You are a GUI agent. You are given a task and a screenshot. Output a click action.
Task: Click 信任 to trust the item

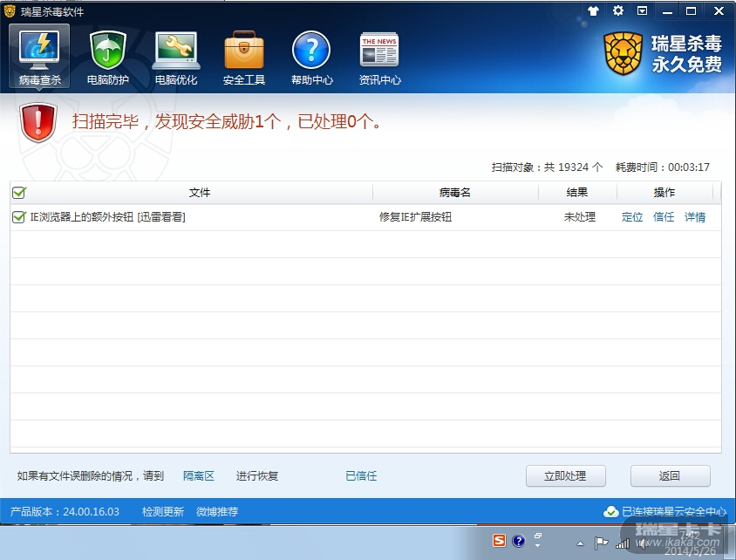664,217
